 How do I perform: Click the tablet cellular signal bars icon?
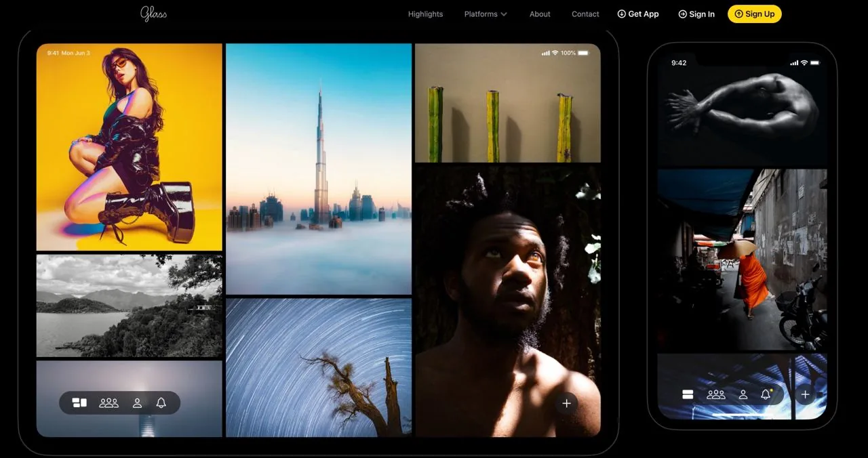(x=546, y=53)
